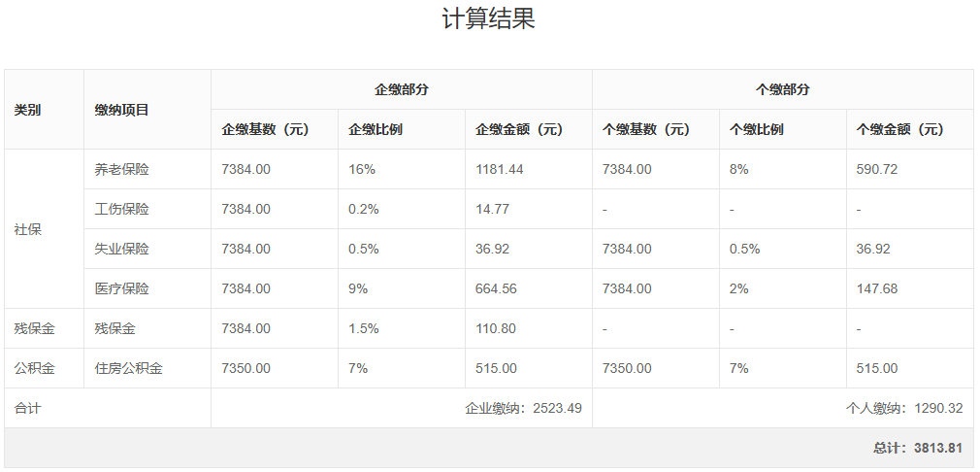Screen dimensions: 980x472
Task: Select the 企缴基数（元） column header
Action: pos(266,129)
